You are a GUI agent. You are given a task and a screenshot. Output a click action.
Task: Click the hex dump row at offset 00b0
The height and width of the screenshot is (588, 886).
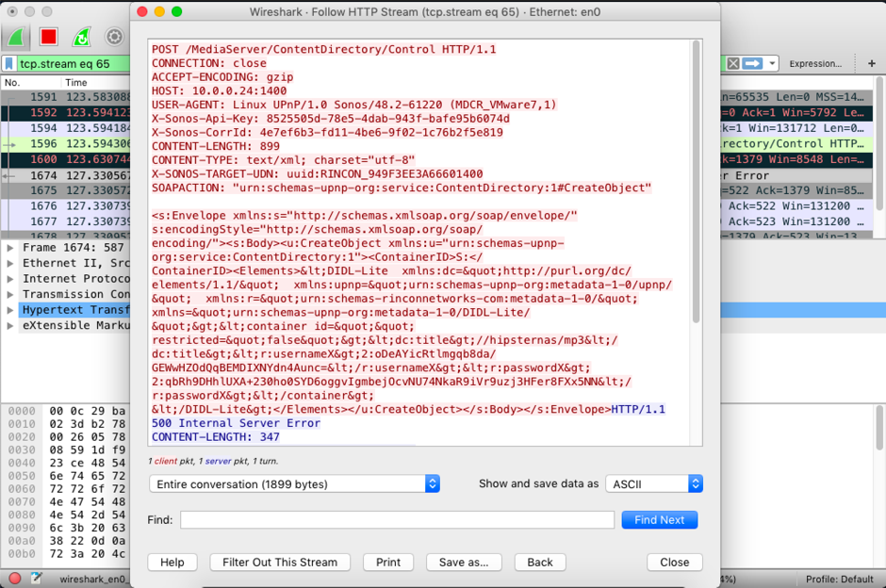(67, 554)
